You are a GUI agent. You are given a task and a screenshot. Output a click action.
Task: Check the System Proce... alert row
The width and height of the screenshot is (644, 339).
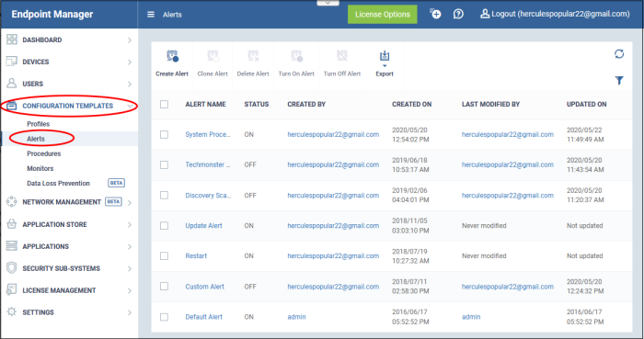[165, 134]
